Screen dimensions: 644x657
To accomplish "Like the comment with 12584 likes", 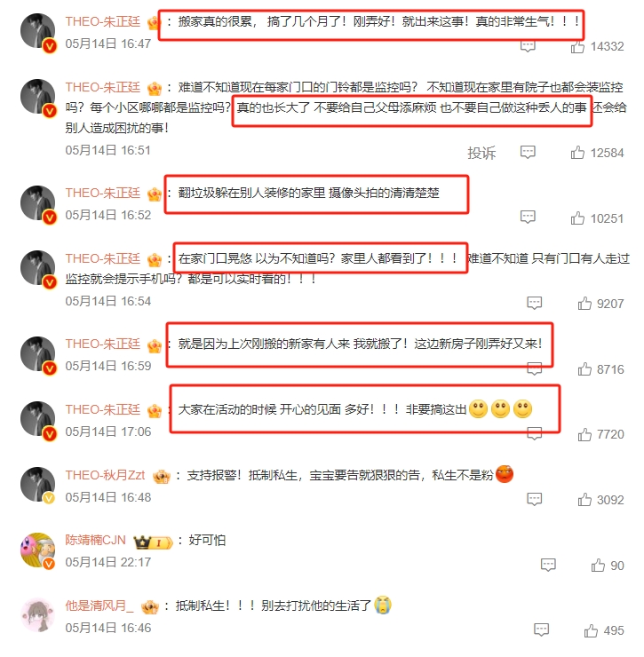I will [x=577, y=153].
